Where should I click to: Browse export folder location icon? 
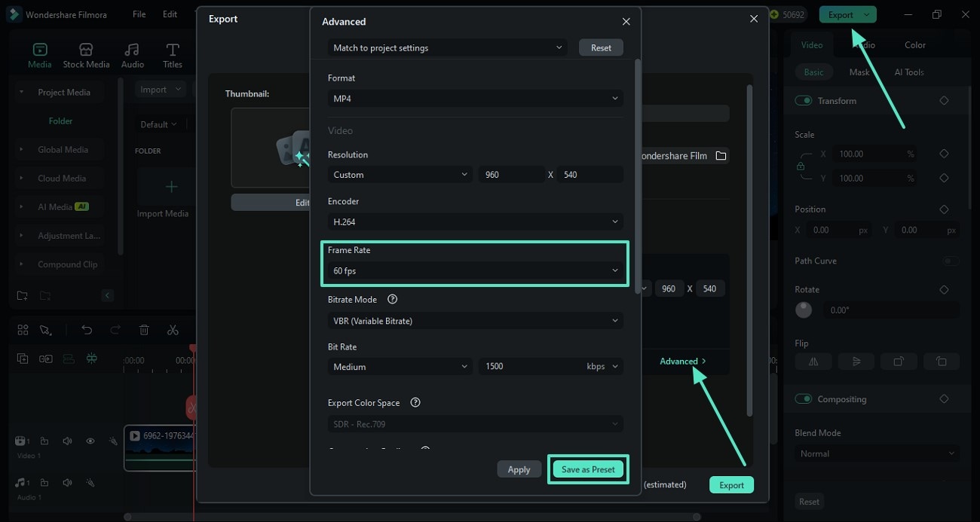[721, 156]
